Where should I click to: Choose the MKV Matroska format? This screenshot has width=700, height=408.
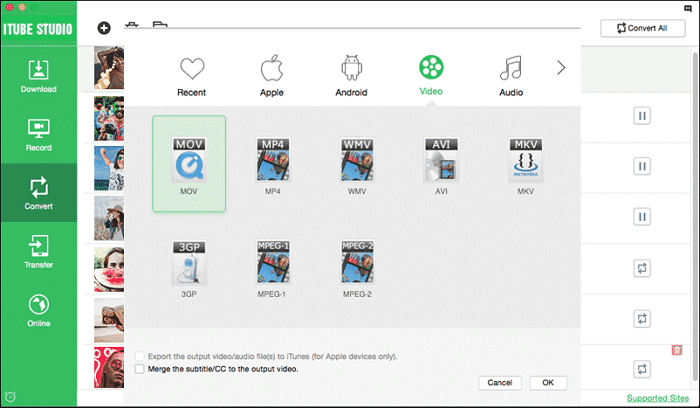pos(525,159)
